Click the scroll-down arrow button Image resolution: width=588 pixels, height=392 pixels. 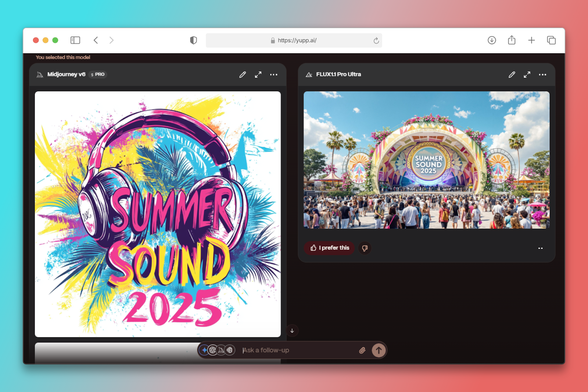292,331
